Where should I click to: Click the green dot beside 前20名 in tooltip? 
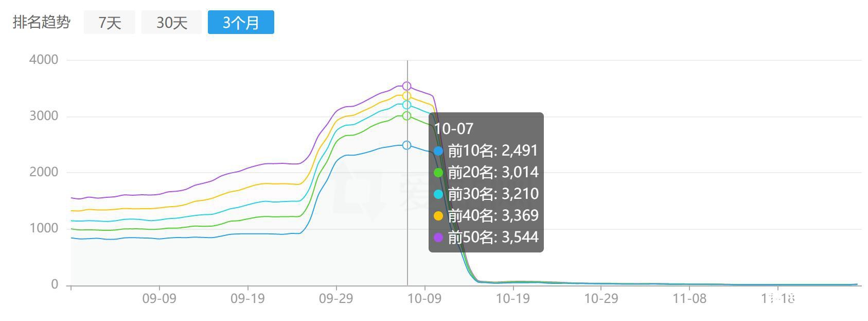pos(438,173)
